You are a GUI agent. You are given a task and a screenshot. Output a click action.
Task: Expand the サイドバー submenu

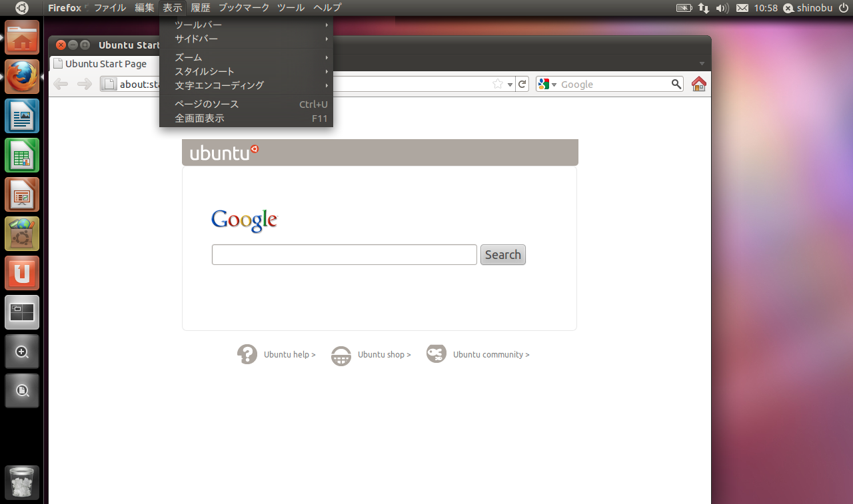(247, 39)
